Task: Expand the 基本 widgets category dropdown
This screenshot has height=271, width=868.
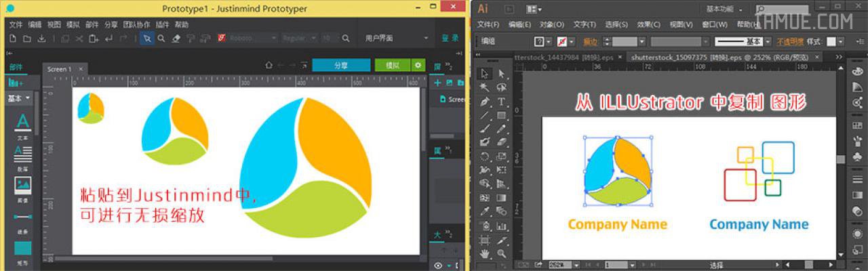Action: coord(18,98)
